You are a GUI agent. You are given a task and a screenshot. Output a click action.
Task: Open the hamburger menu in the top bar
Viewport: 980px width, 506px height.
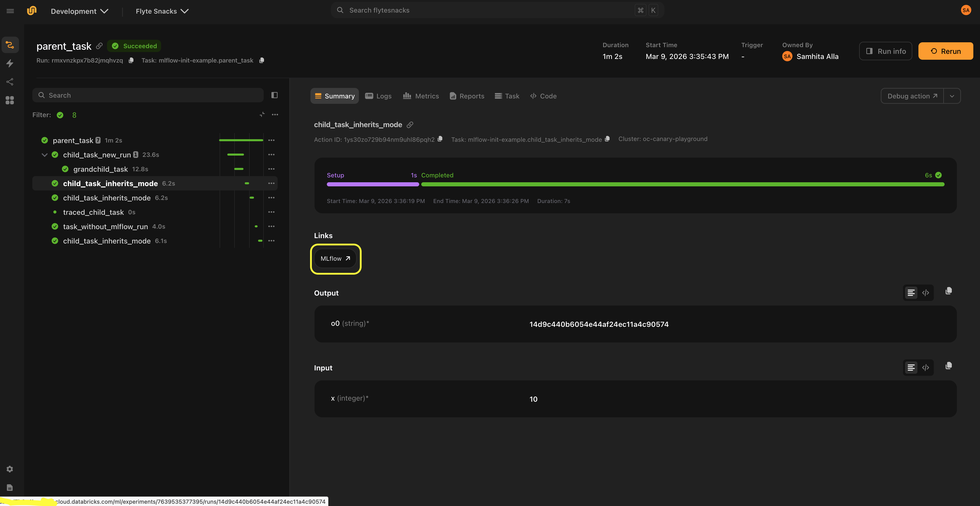[10, 11]
